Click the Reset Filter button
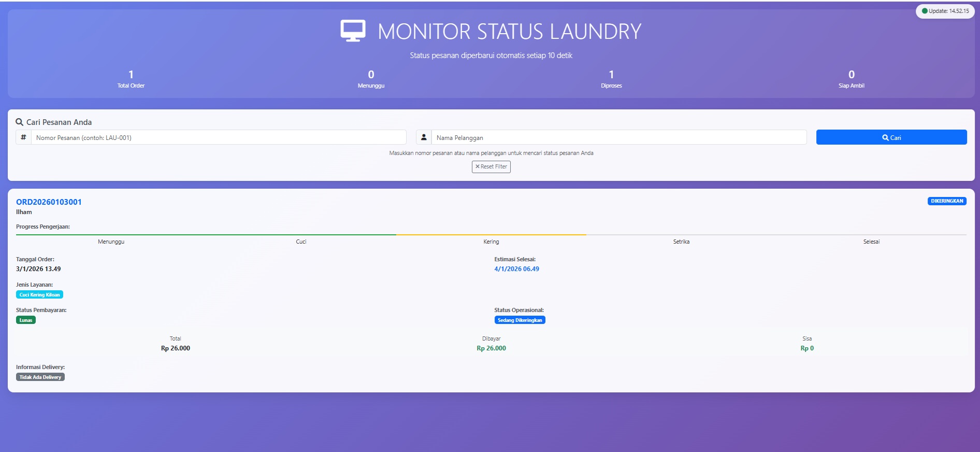The image size is (980, 452). click(x=491, y=167)
